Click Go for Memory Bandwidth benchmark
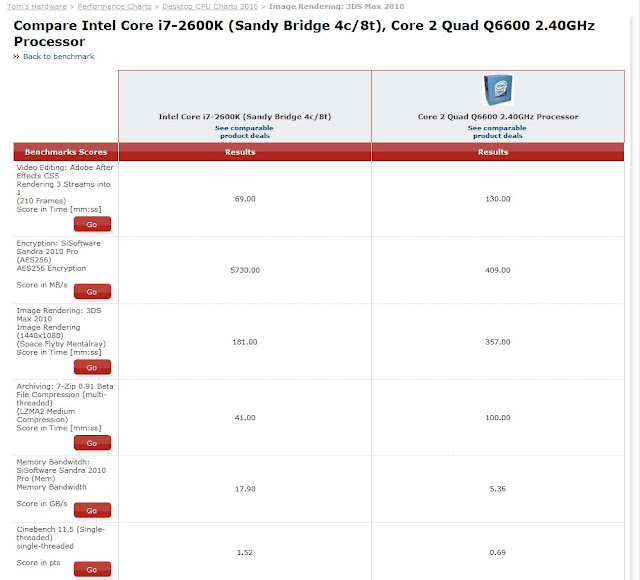640x580 pixels. tap(92, 510)
